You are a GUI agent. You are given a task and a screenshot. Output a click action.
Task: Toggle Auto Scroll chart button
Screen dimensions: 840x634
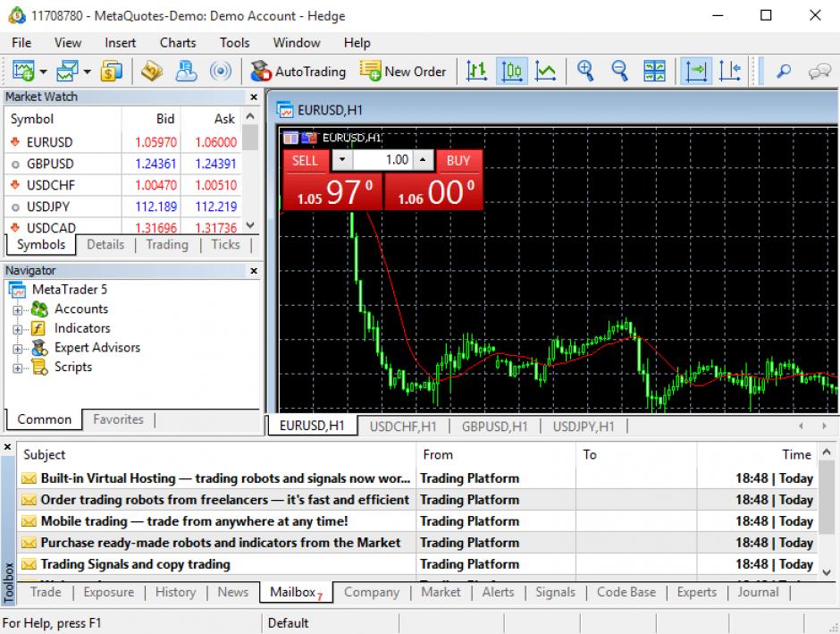tap(696, 71)
